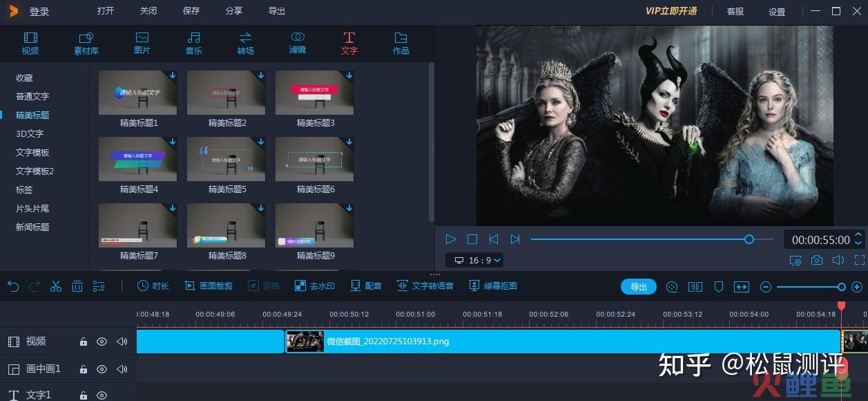
Task: Zoom in the timeline with plus icon
Action: tap(857, 287)
